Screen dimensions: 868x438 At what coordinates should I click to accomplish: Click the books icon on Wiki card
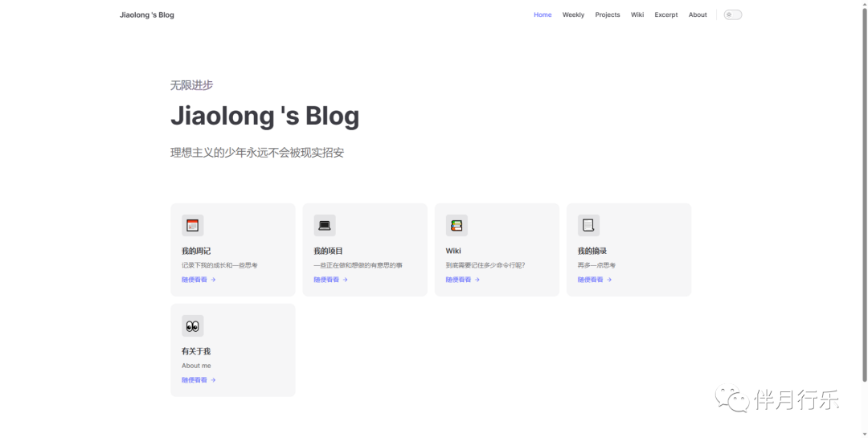pos(457,225)
